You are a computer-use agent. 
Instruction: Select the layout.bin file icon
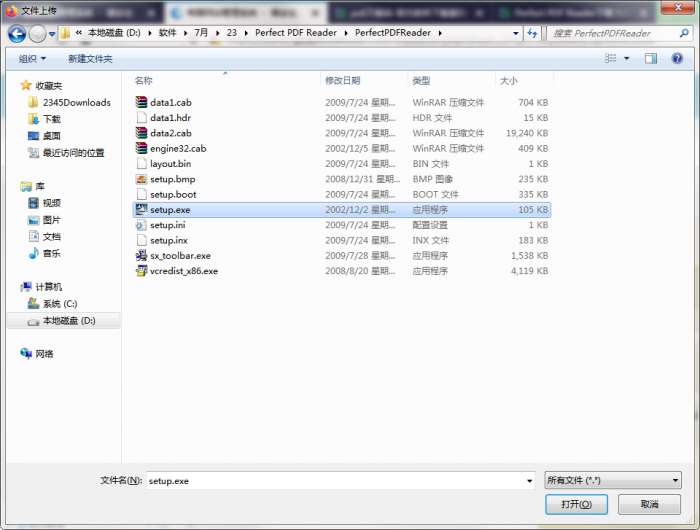142,163
